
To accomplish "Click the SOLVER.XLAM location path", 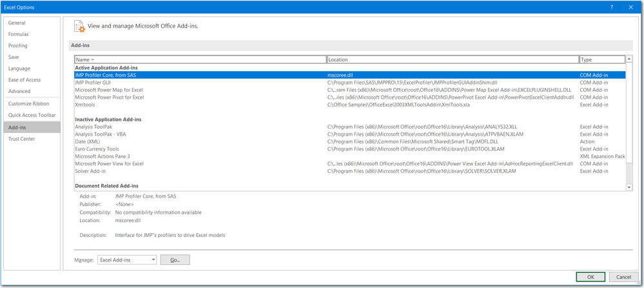I will (x=422, y=171).
